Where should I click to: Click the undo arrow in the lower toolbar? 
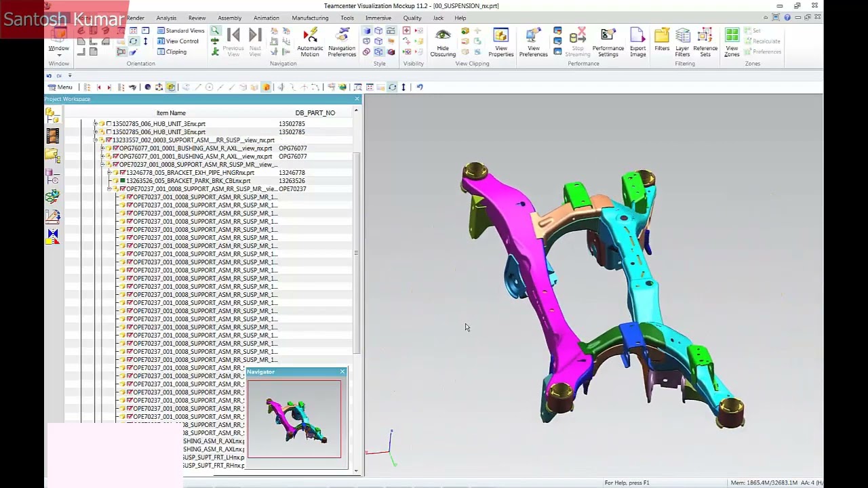(x=420, y=87)
